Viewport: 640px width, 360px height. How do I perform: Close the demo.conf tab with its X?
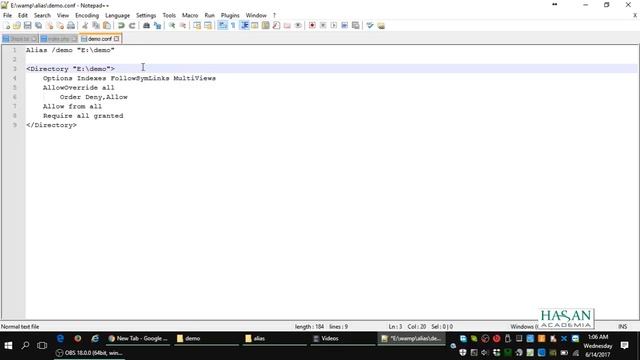point(117,39)
